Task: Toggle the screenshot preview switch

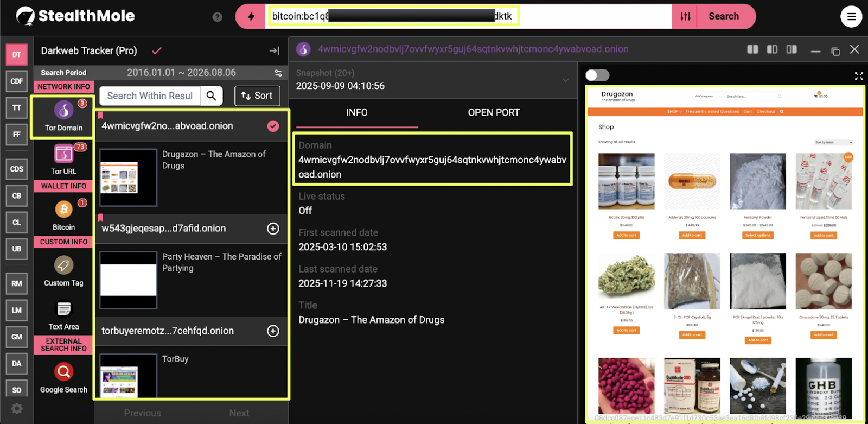Action: 597,75
